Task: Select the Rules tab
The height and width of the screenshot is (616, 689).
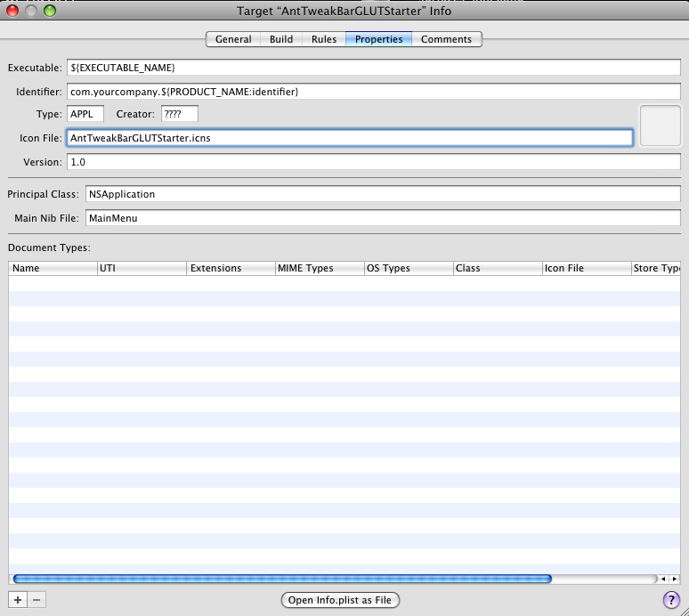Action: pyautogui.click(x=324, y=39)
